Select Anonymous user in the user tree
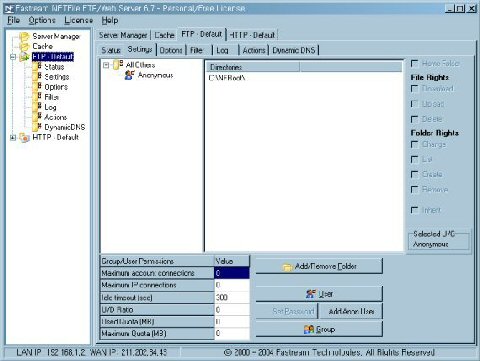 pyautogui.click(x=155, y=75)
